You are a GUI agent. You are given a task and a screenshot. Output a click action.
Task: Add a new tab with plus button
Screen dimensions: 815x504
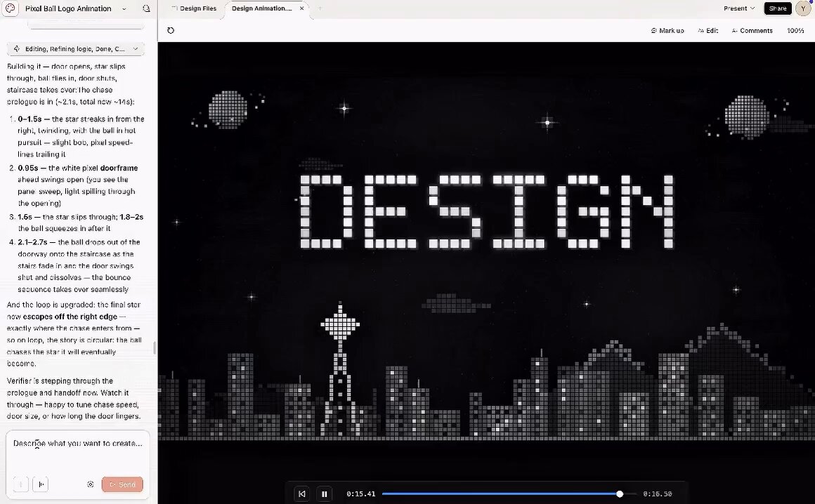[x=320, y=8]
